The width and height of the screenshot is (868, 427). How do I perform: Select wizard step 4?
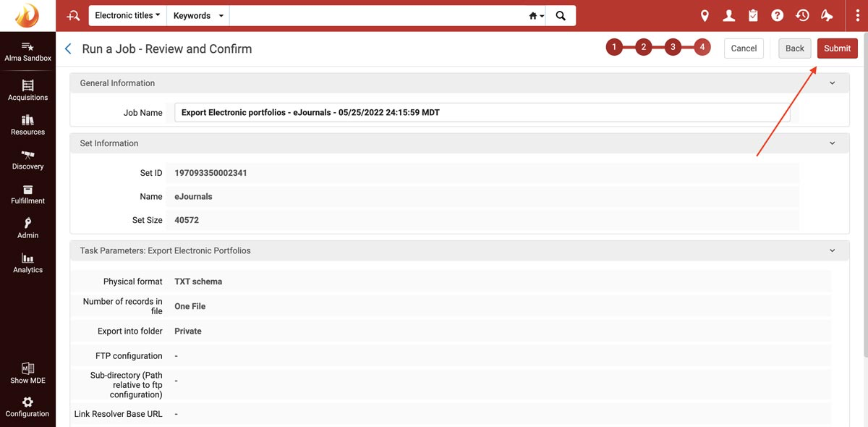coord(702,48)
